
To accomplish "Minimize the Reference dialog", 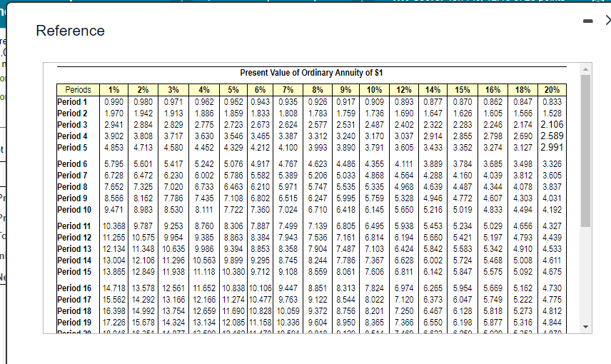I will (x=588, y=21).
